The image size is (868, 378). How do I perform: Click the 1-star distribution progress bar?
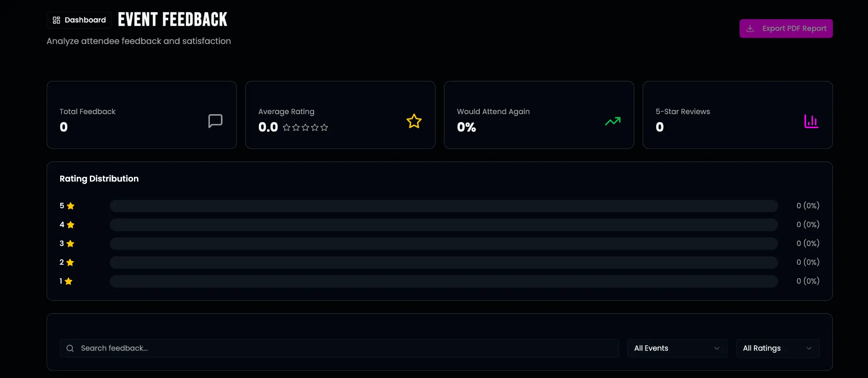tap(444, 281)
